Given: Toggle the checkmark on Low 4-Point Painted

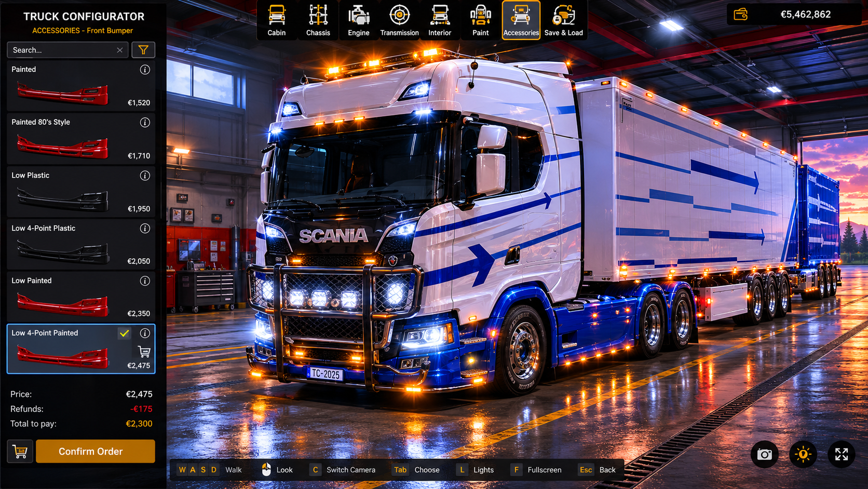Looking at the screenshot, I should 124,333.
